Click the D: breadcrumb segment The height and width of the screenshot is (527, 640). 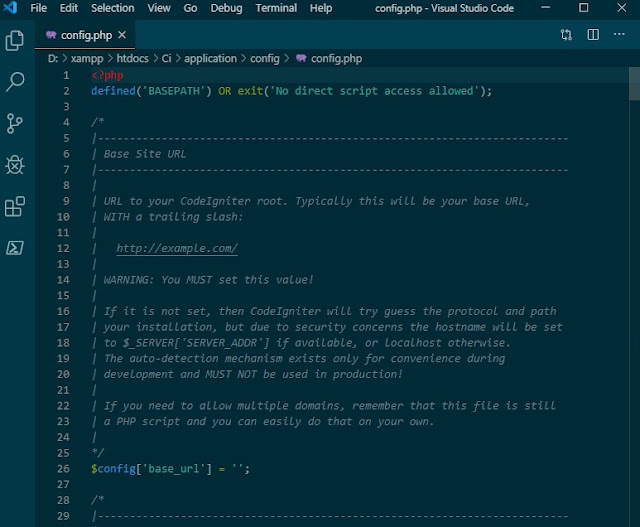[x=53, y=59]
